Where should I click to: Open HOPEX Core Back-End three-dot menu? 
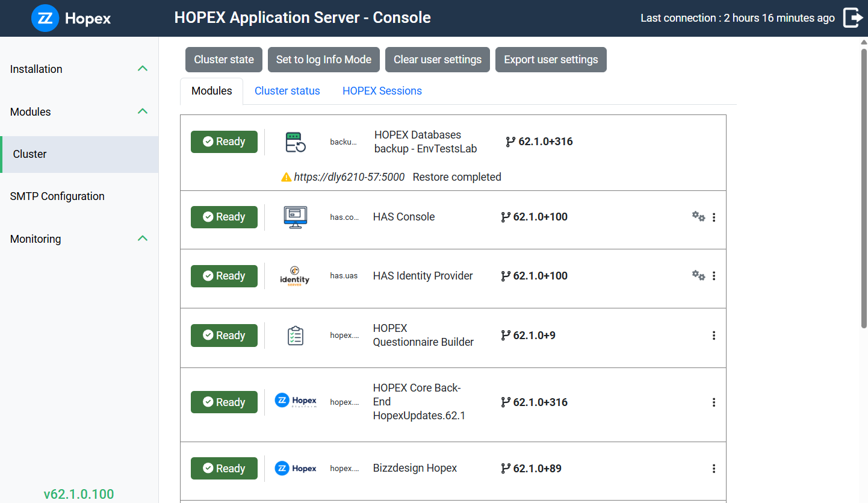[x=714, y=402]
